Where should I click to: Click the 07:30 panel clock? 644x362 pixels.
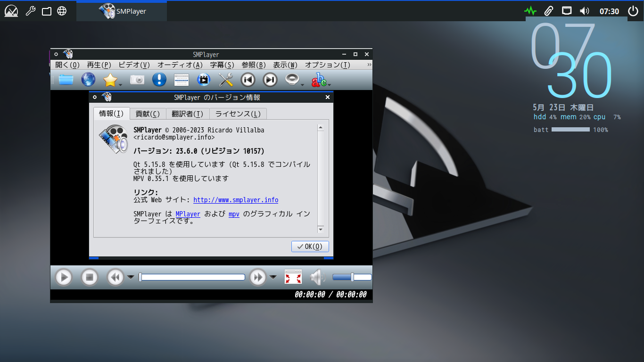[x=609, y=11]
